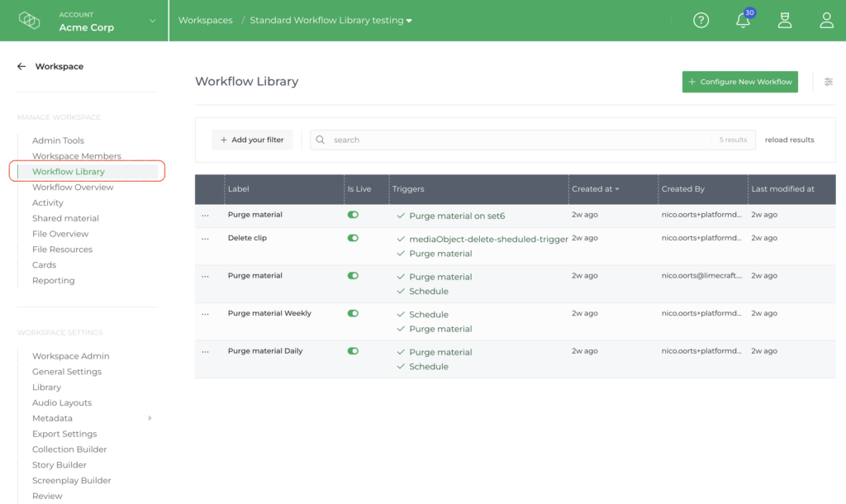This screenshot has height=504, width=846.
Task: Open Review settings in sidebar
Action: [47, 497]
